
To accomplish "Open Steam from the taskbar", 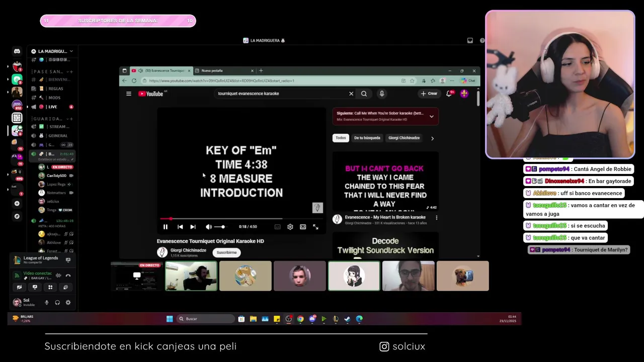I will pyautogui.click(x=347, y=319).
